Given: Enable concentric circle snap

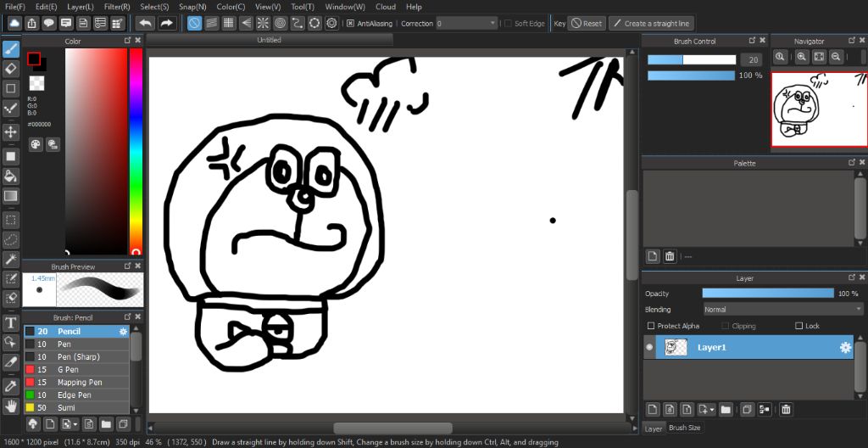Looking at the screenshot, I should (280, 23).
